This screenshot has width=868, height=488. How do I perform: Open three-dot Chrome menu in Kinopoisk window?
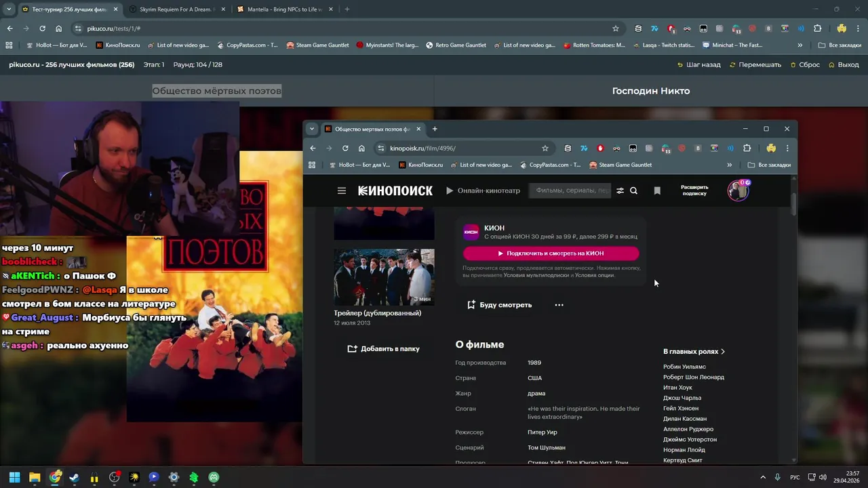point(787,148)
